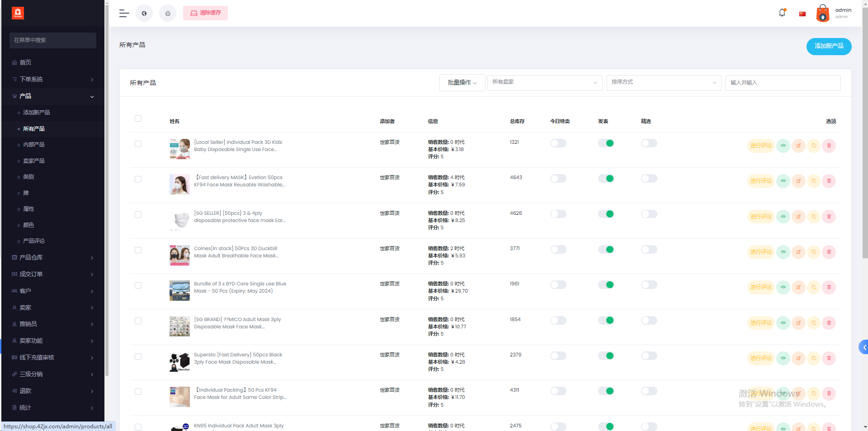
Task: Duplicate the Colnes 3D Duckbill product
Action: (x=814, y=252)
